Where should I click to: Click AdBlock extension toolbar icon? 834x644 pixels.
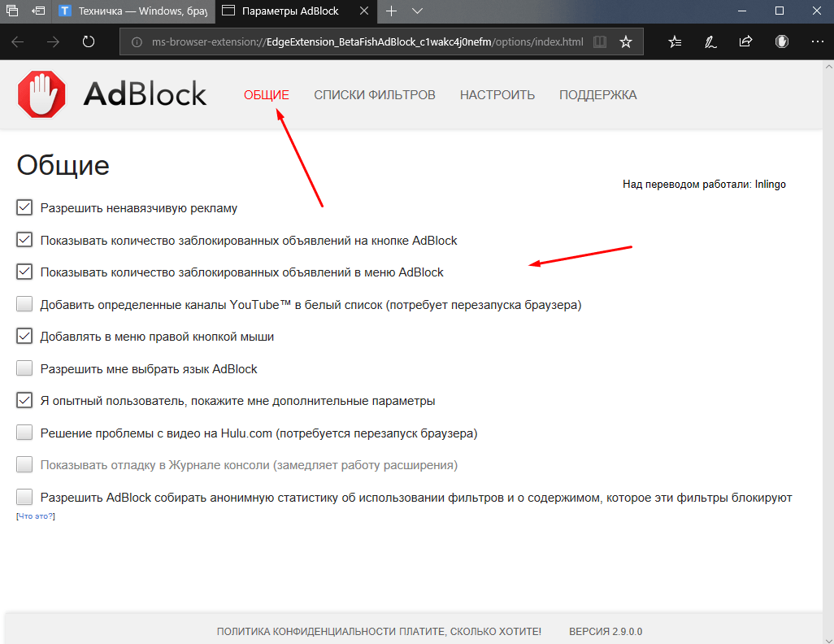(781, 41)
